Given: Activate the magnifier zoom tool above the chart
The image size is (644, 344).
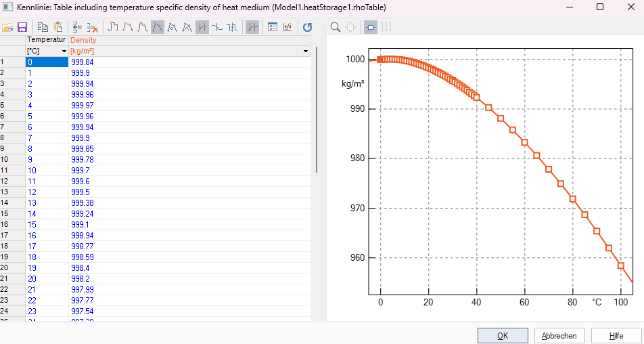Looking at the screenshot, I should 336,27.
